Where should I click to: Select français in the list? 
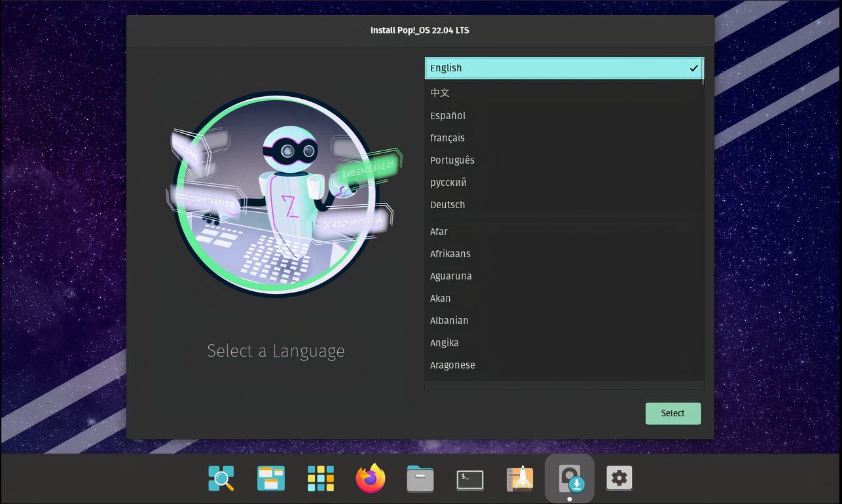coord(447,137)
